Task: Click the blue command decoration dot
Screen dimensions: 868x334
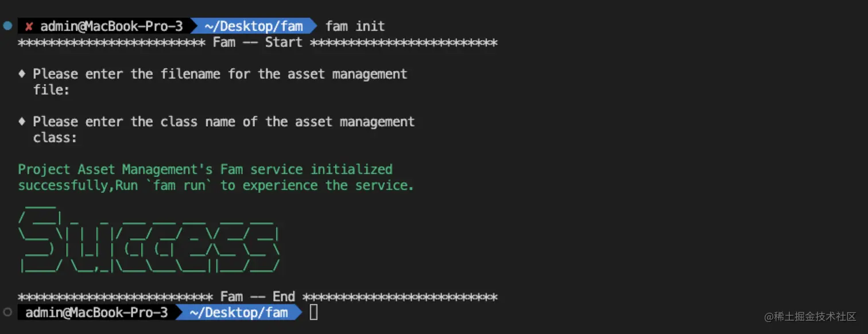Action: pyautogui.click(x=7, y=25)
